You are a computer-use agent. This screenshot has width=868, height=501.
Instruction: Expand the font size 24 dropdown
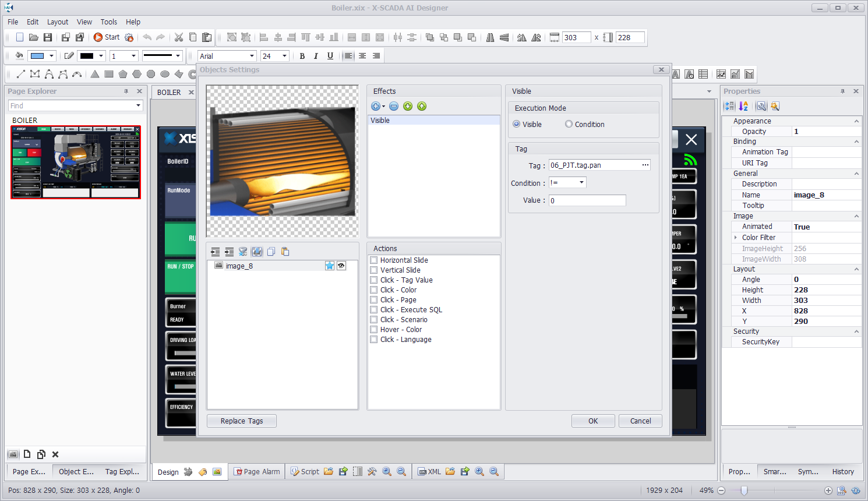pos(284,56)
